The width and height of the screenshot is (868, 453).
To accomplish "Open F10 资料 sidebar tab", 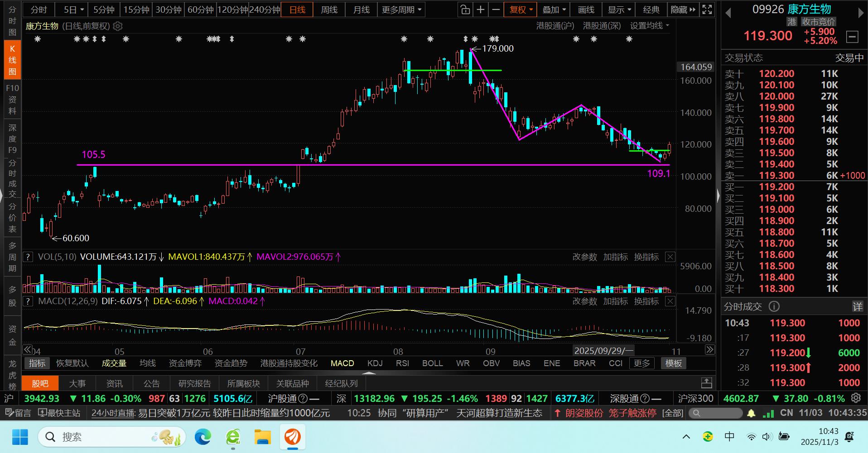I will [12, 100].
